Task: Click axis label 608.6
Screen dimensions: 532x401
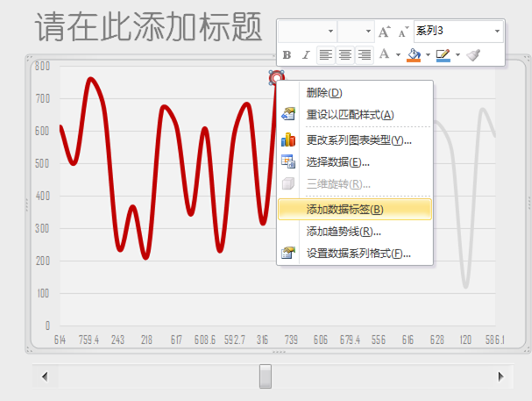Action: (204, 340)
